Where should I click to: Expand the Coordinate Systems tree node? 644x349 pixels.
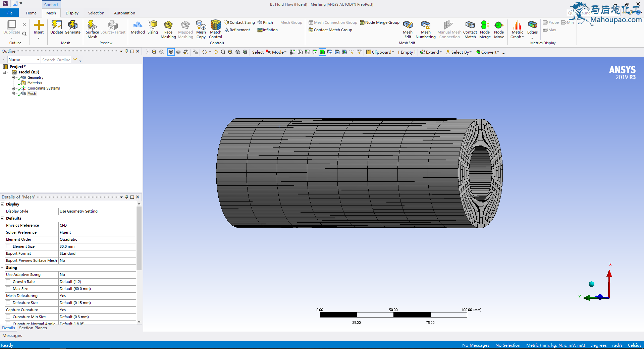(13, 88)
